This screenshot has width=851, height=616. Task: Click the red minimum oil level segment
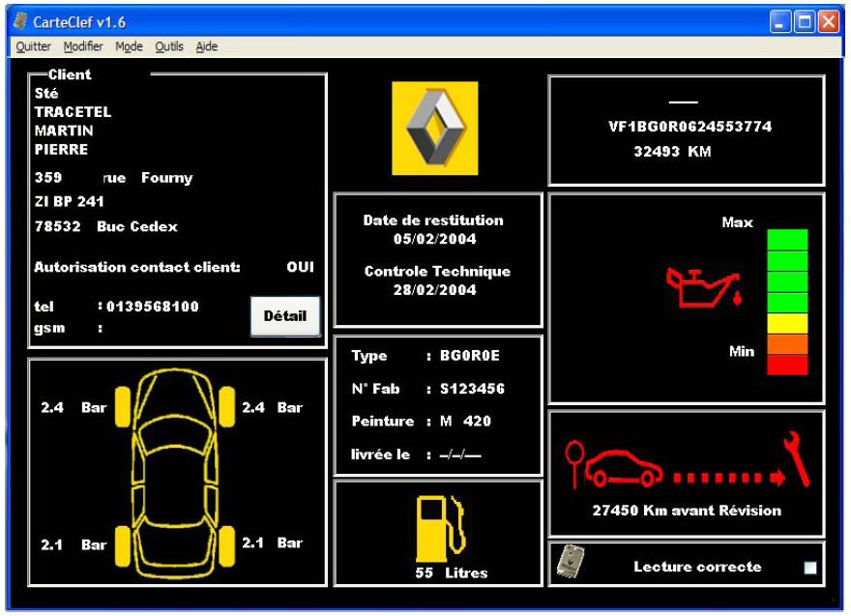click(787, 365)
